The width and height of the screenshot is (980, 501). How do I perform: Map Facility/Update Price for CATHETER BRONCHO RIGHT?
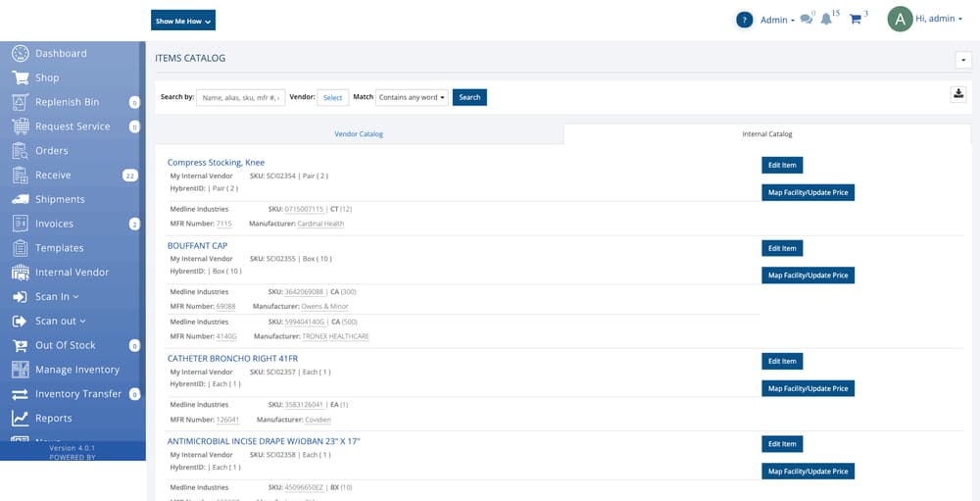[808, 388]
